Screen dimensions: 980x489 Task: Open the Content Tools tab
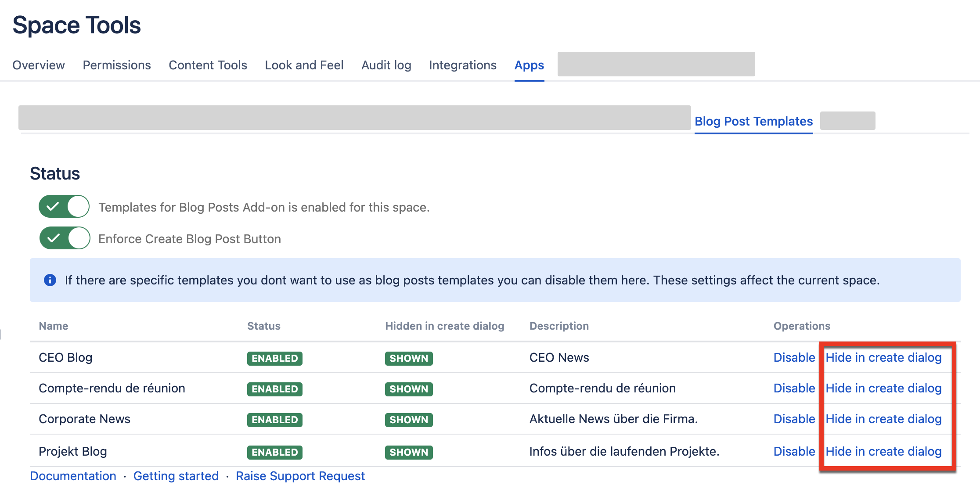click(x=208, y=65)
